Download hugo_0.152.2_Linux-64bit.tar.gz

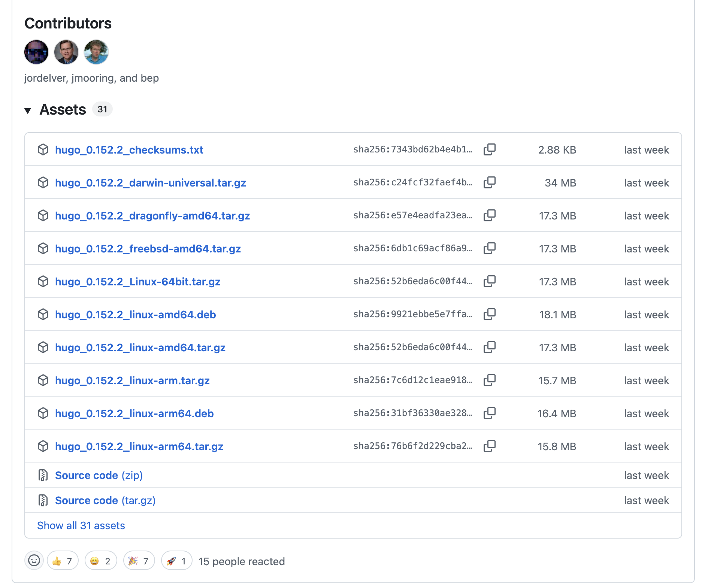(x=137, y=282)
